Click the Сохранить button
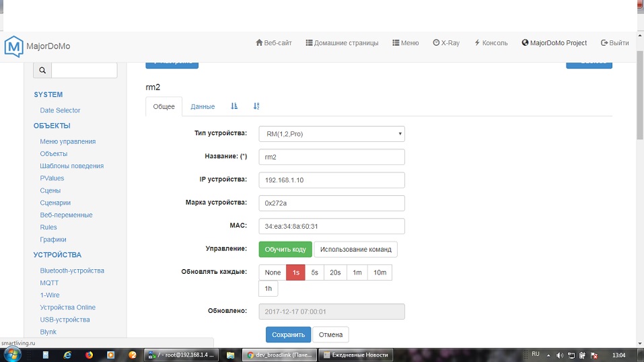Viewport: 644px width, 362px height. point(288,334)
